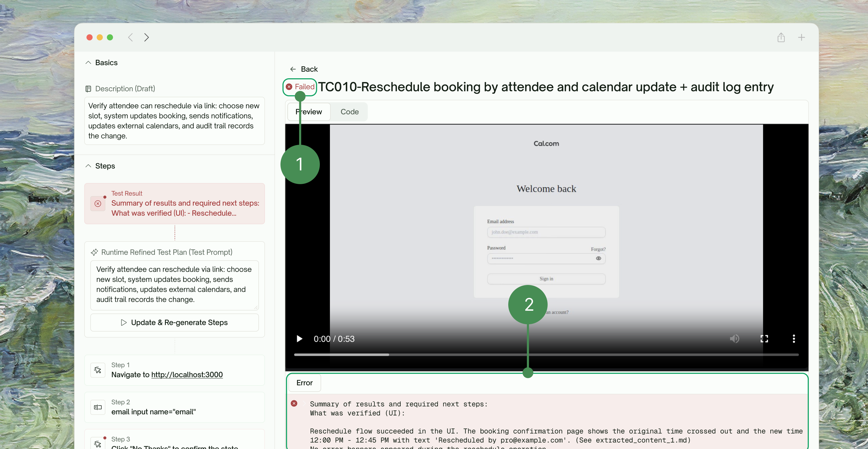The image size is (868, 449).
Task: Click the Step 3 cursor icon
Action: 98,444
